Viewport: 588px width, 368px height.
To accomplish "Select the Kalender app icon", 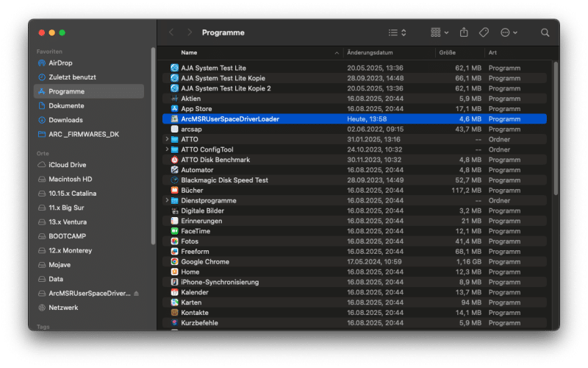I will tap(174, 292).
